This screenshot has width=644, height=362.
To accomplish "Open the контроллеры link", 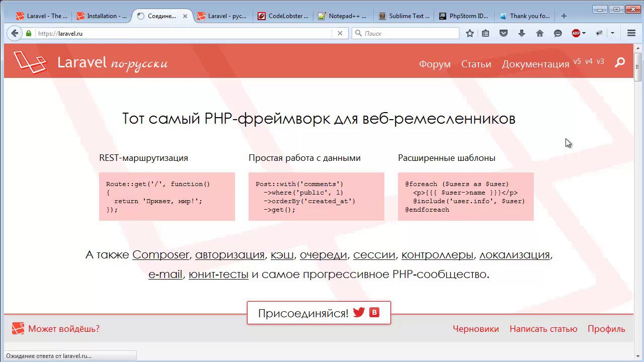I will 437,254.
